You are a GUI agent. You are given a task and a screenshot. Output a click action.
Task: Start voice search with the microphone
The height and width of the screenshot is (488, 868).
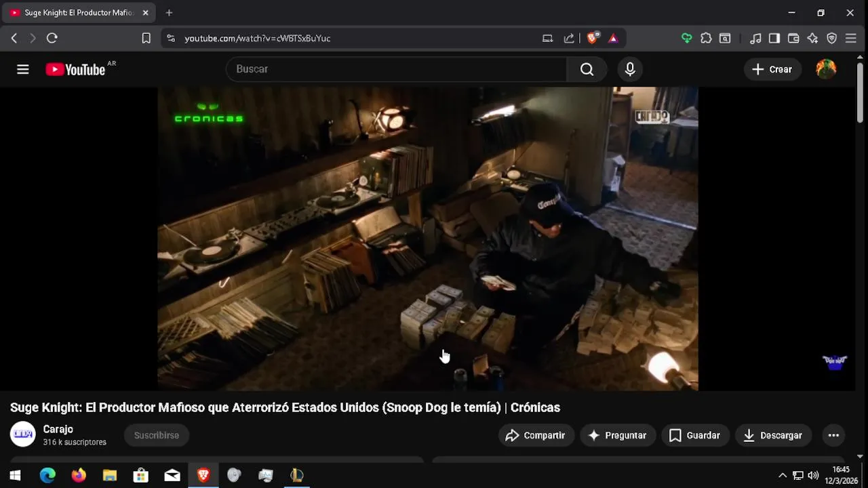630,69
